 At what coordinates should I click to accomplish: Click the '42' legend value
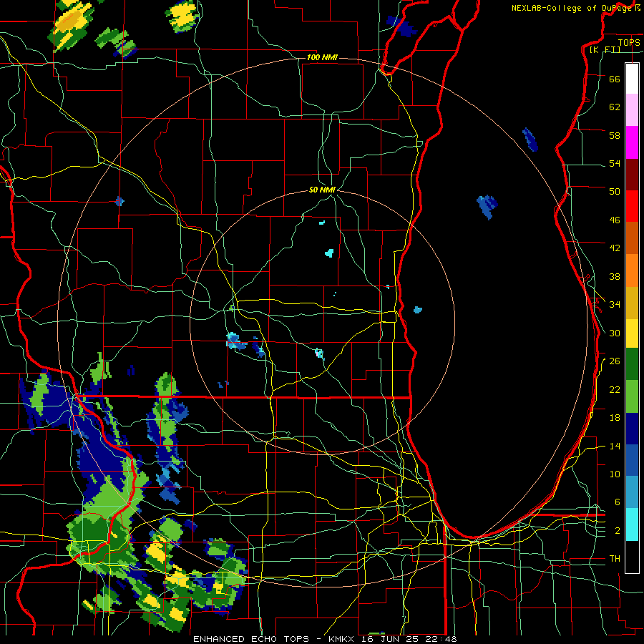[615, 248]
